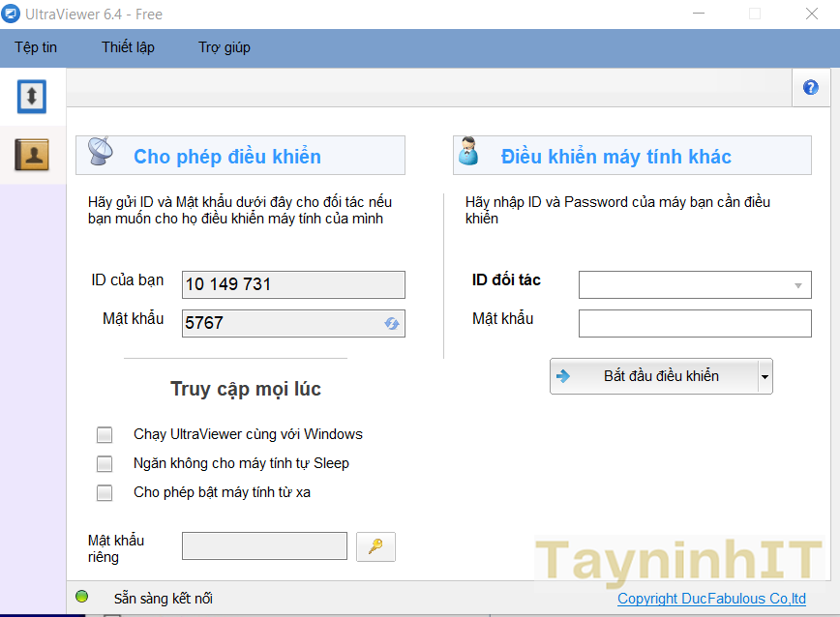The height and width of the screenshot is (617, 840).
Task: Open the contacts address book sidebar icon
Action: [32, 154]
